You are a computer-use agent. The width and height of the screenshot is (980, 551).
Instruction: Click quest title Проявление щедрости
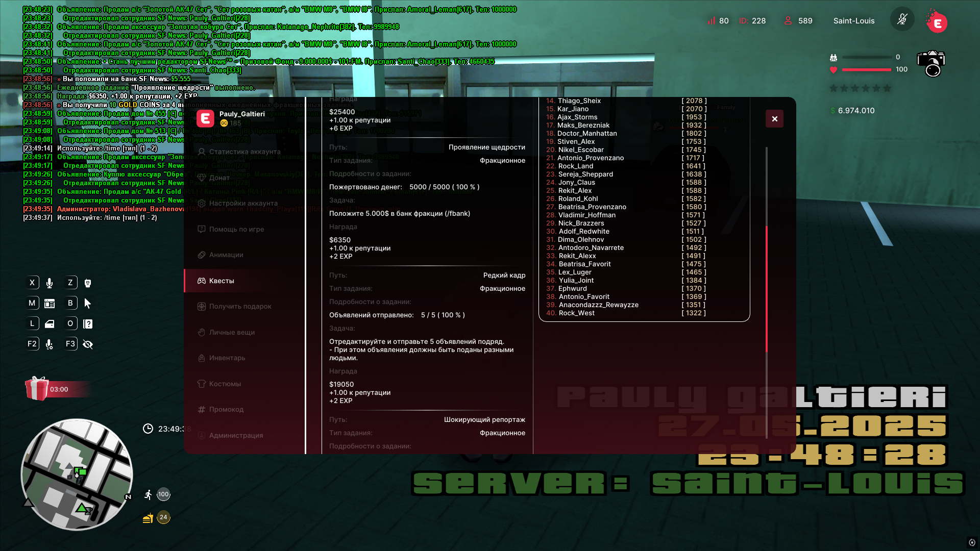(486, 147)
